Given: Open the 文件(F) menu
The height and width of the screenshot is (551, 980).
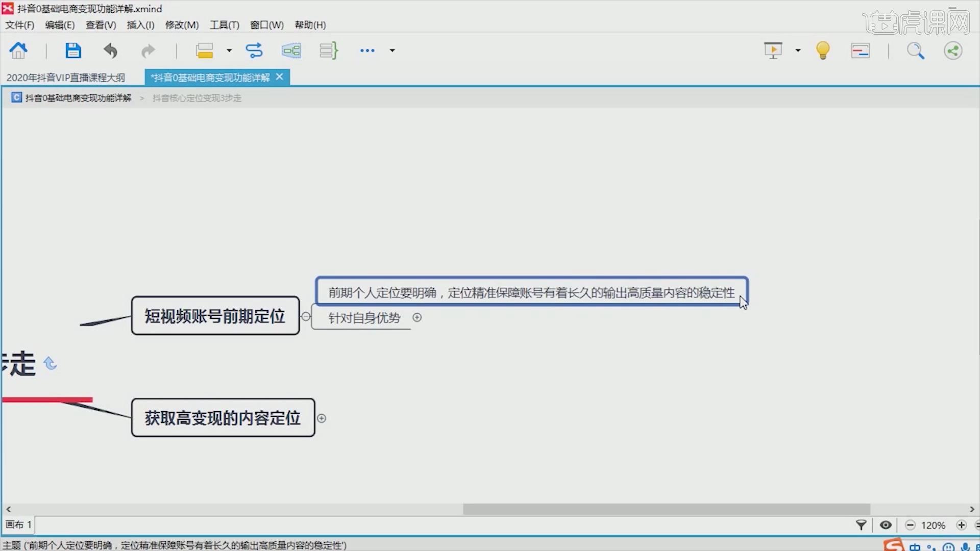Looking at the screenshot, I should [19, 25].
